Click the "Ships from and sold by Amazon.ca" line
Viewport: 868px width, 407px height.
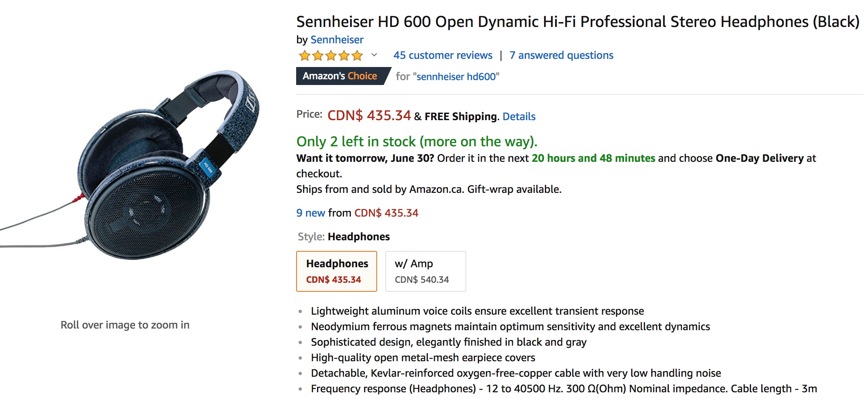[x=428, y=190]
